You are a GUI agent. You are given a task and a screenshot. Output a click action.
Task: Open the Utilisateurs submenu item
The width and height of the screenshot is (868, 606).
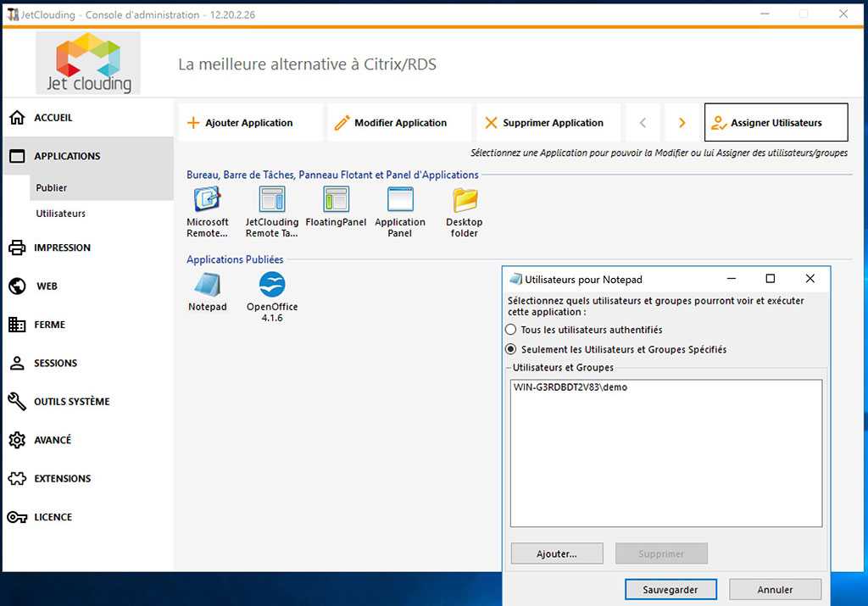click(60, 214)
